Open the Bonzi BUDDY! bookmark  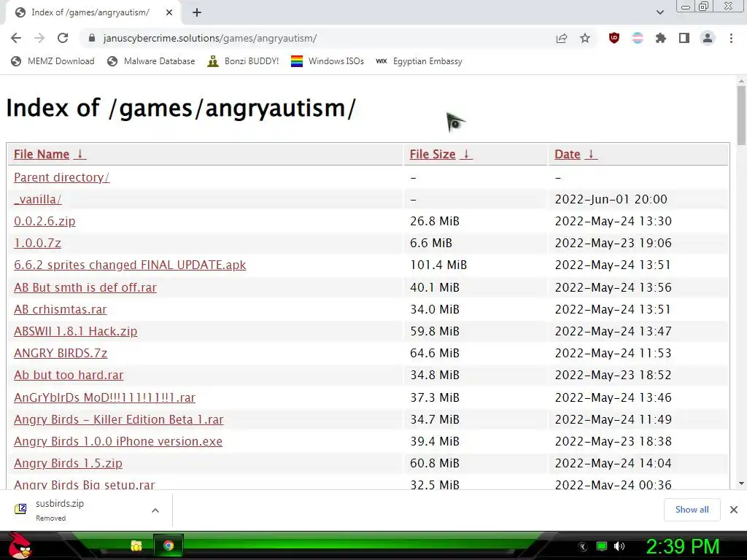coord(243,61)
